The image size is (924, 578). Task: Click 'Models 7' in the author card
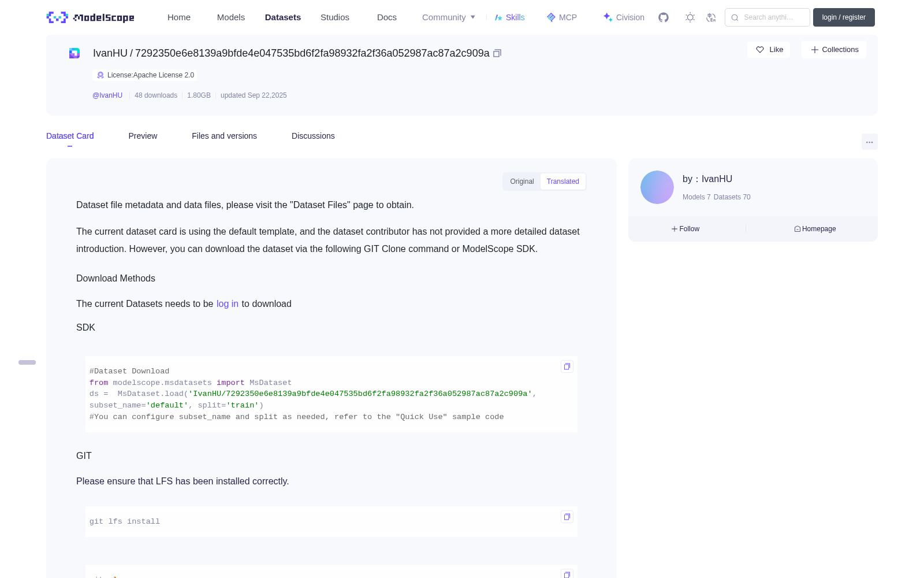tap(696, 197)
